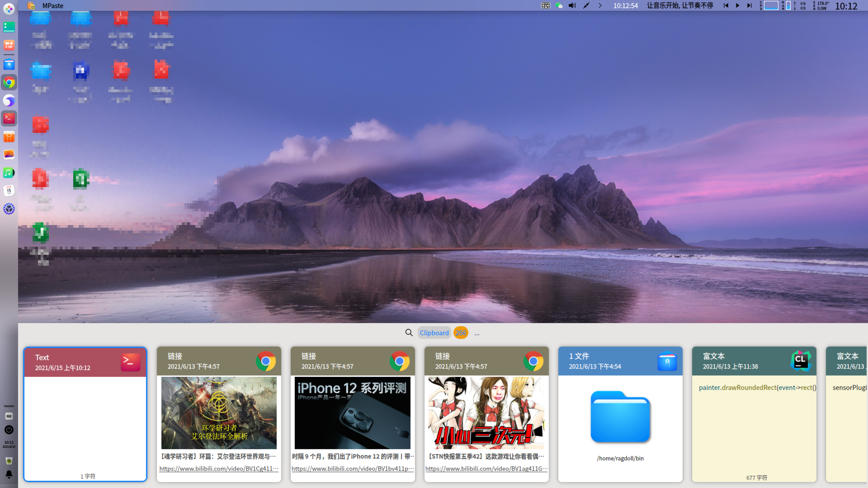Click the terminal icon on the Text card
This screenshot has height=488, width=868.
(x=130, y=362)
